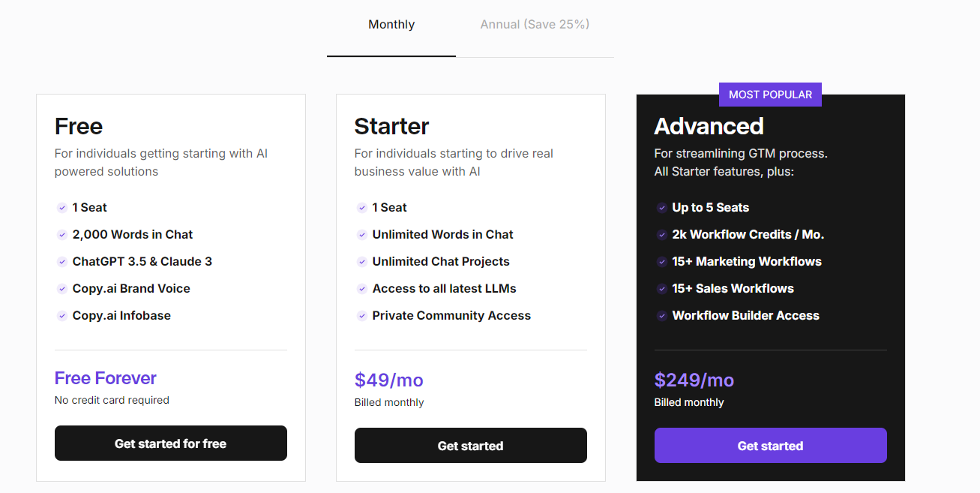Image resolution: width=980 pixels, height=493 pixels.
Task: Click the $249/mo price text
Action: coord(694,380)
